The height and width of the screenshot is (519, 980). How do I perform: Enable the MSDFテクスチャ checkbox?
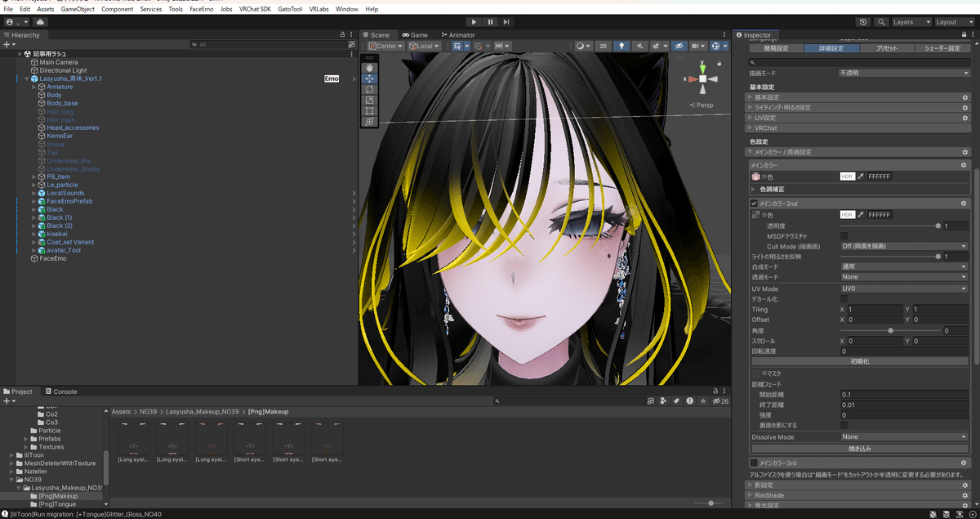(x=844, y=235)
